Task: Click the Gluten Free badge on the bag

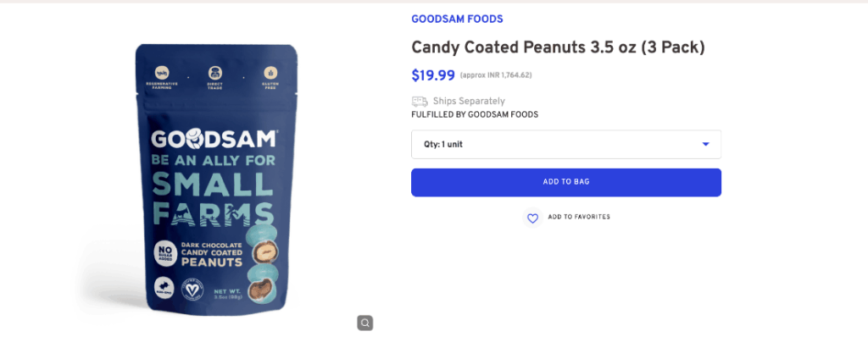Action: [270, 75]
